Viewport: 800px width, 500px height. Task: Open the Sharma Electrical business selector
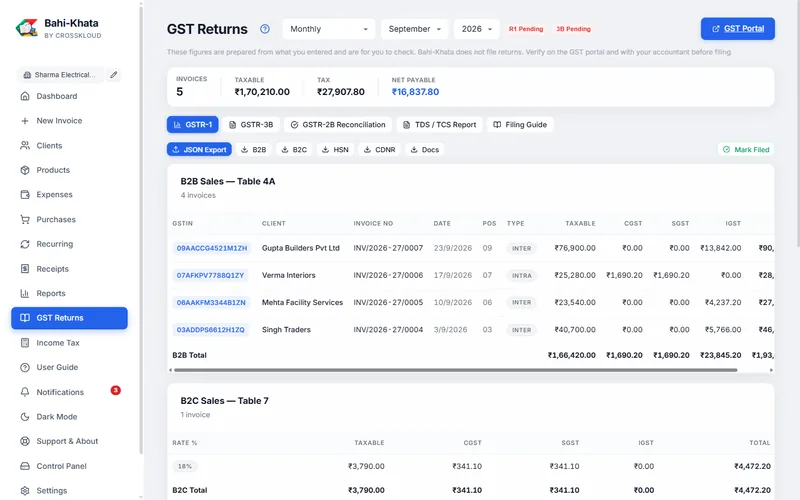pos(61,74)
